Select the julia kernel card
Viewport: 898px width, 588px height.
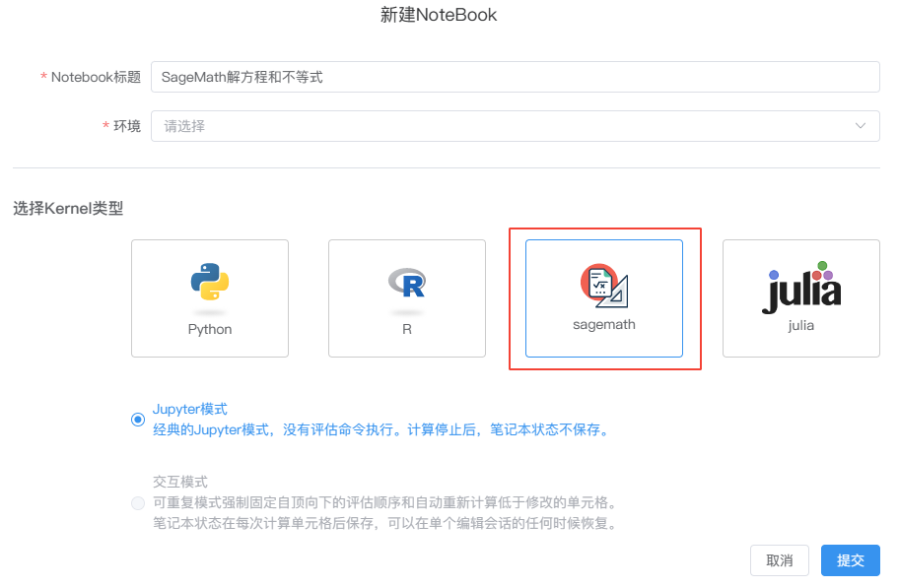click(x=800, y=298)
